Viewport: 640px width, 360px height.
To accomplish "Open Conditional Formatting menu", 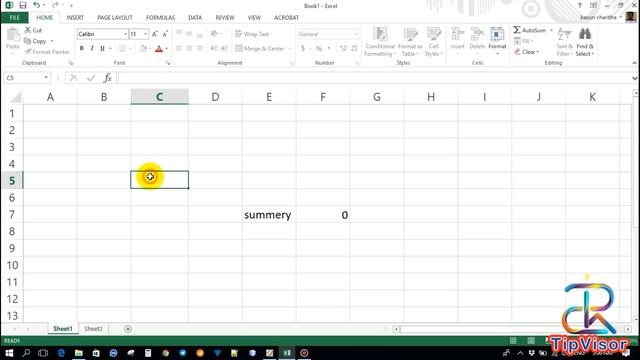I will tap(380, 42).
